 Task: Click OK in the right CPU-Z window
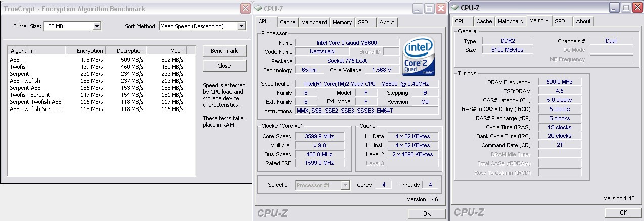(623, 213)
